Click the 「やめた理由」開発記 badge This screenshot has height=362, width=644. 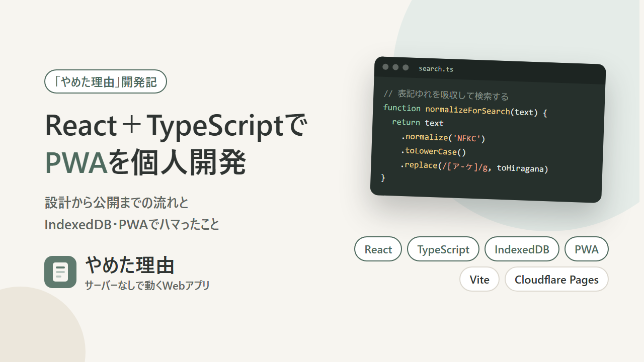[106, 81]
